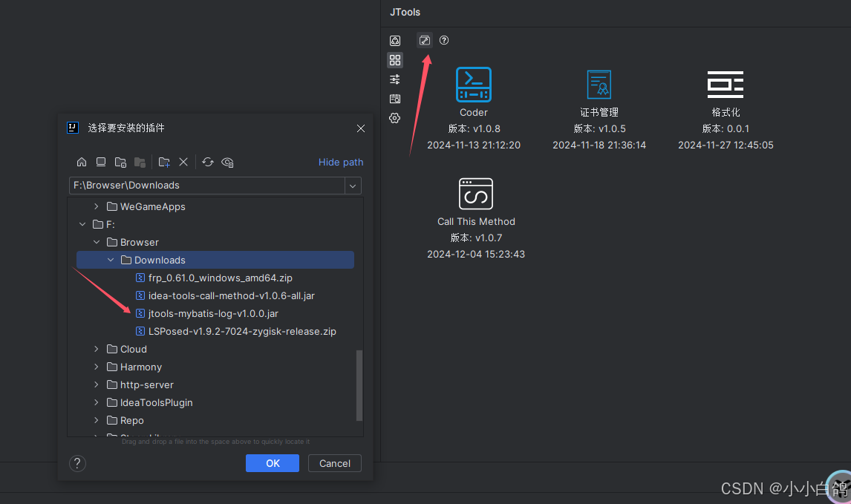Open the 格式化 plugin icon
851x504 pixels.
click(726, 85)
